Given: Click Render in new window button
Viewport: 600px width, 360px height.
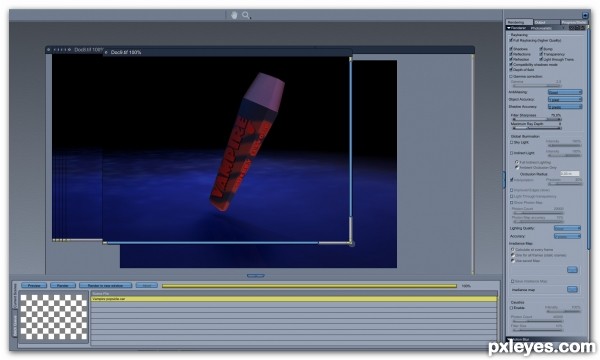Looking at the screenshot, I should [x=105, y=285].
